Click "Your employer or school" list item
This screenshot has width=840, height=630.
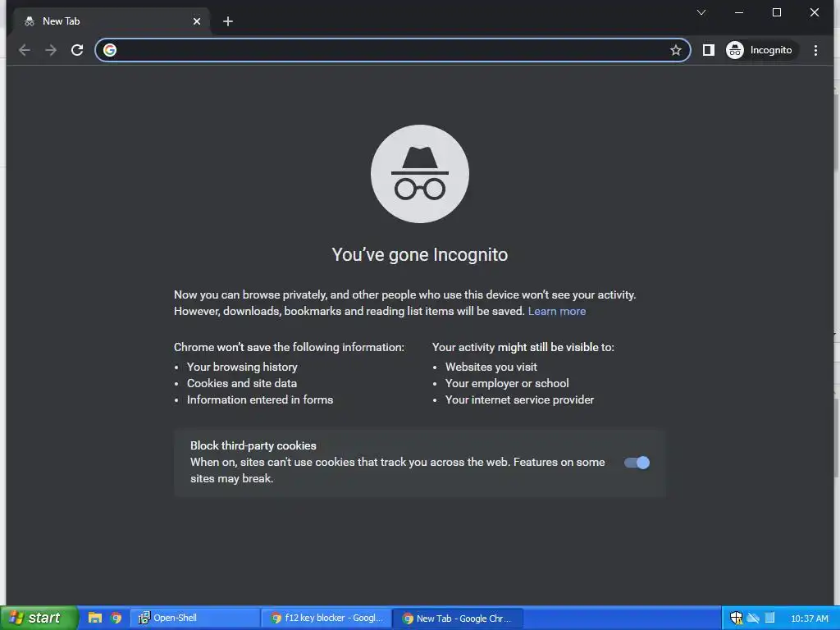pyautogui.click(x=507, y=384)
